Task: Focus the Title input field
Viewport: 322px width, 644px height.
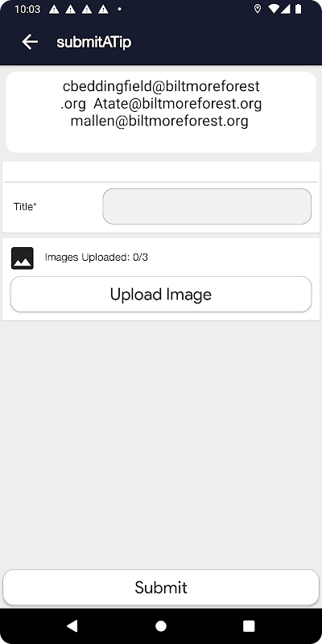Action: point(207,206)
